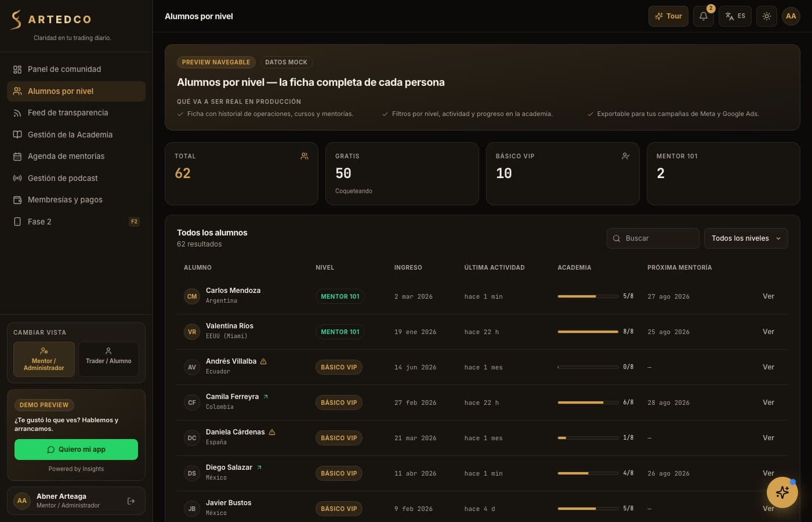
Task: Click Valentina Ríos's 8/8 academy progress bar
Action: (x=588, y=332)
